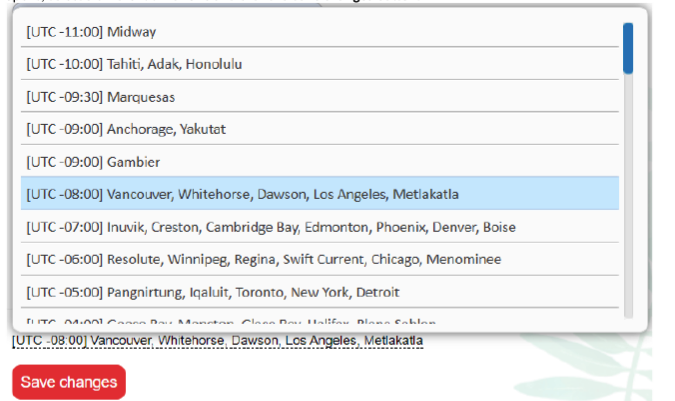Pick the UTC -09:30 Marquesas timezone
Viewport: 675px width, 401px height.
(320, 97)
